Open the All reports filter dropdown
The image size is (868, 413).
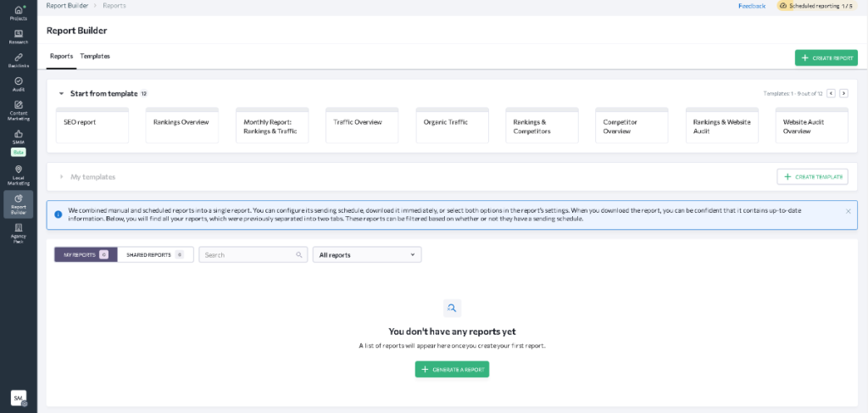pyautogui.click(x=367, y=254)
